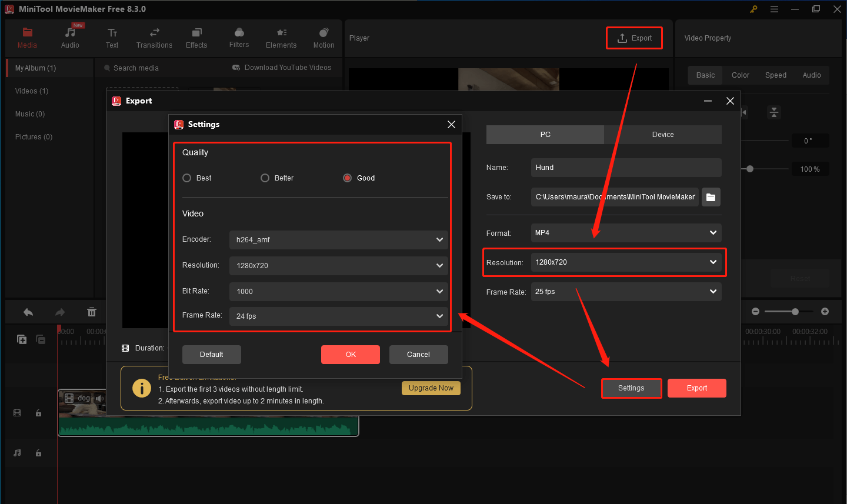Open the Motion panel icon
The image size is (847, 504).
[x=324, y=32]
